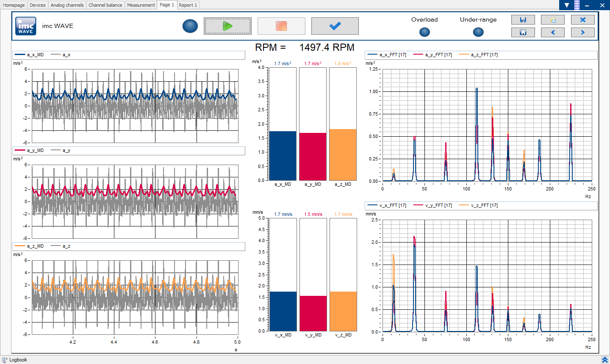
Task: Click the Under-range indicator light
Action: [x=478, y=32]
